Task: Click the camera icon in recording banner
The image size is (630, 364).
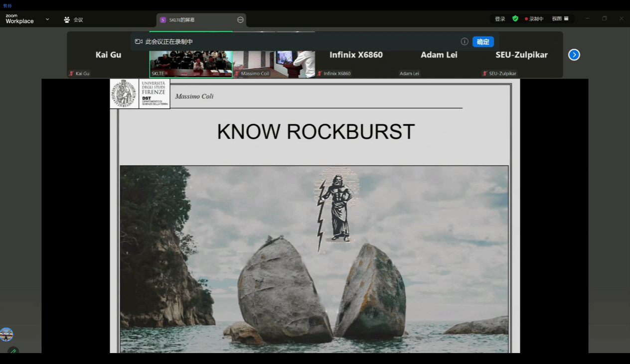Action: (139, 42)
